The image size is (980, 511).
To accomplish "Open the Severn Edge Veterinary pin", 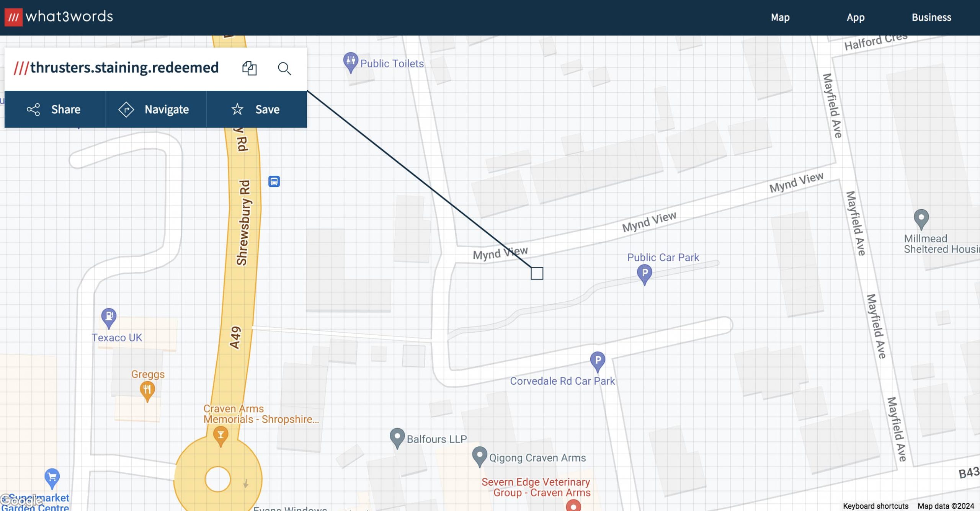I will (x=573, y=506).
